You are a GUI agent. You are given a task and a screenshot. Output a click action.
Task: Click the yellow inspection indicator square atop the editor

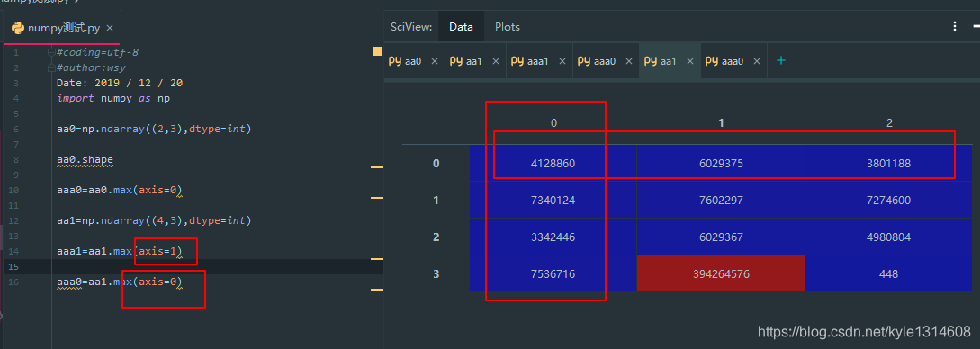point(377,51)
